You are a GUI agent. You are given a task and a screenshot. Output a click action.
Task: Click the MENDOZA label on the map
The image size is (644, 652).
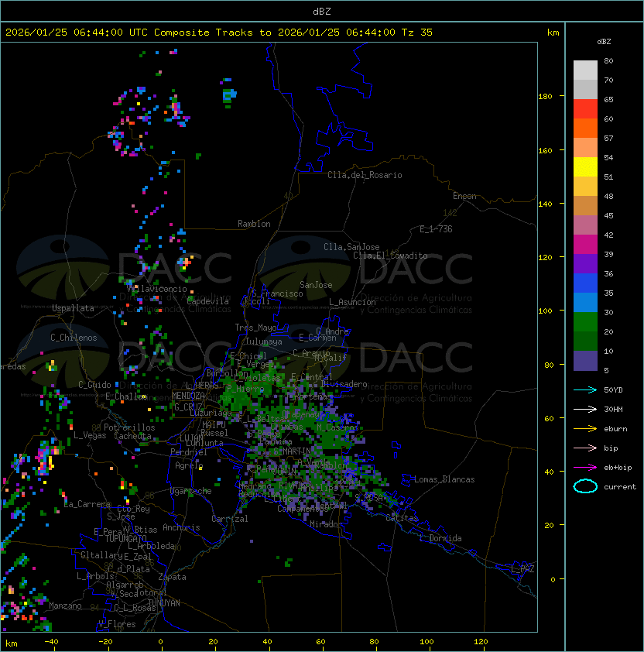[188, 396]
